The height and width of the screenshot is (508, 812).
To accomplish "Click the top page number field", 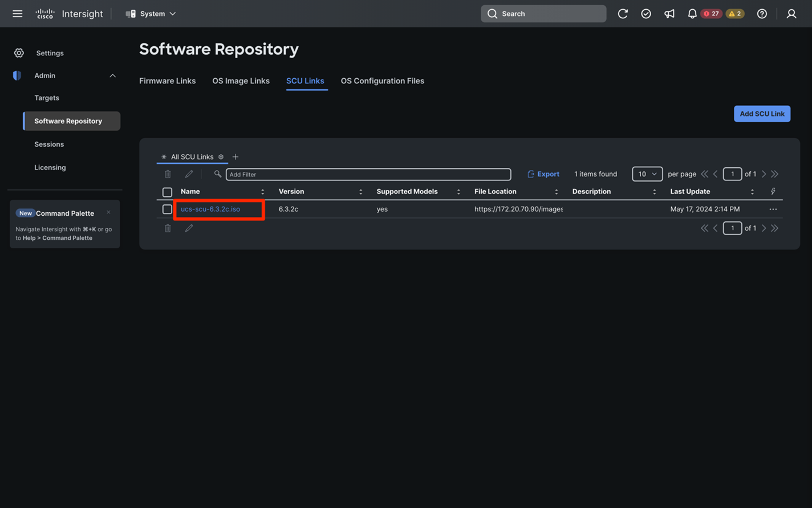I will (x=732, y=174).
